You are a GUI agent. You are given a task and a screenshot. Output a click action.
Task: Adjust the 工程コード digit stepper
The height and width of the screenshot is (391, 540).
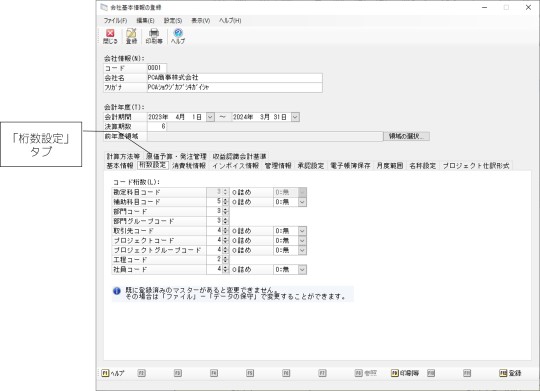click(225, 260)
